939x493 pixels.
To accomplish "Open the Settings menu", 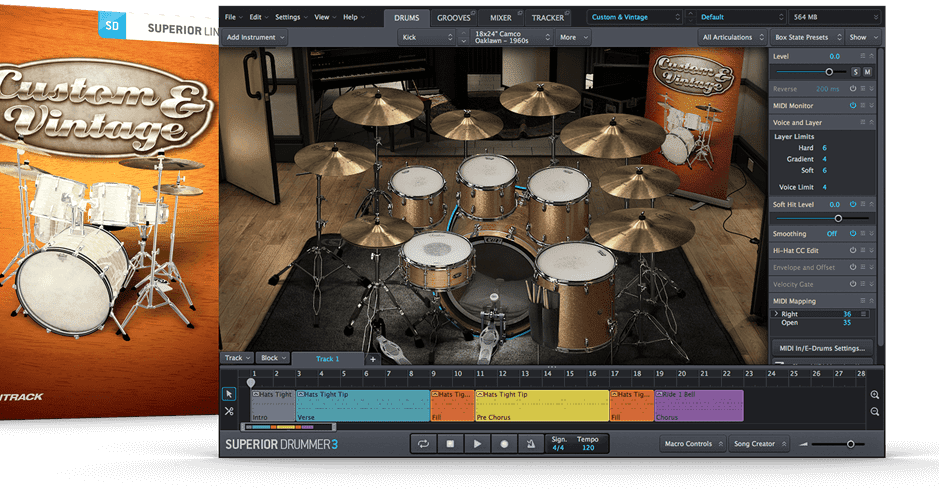I will tap(291, 17).
